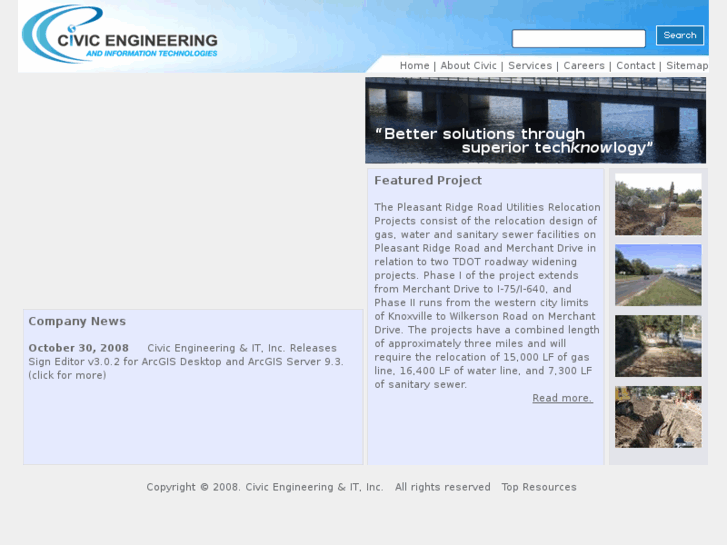Open the excavator trench project photo

(x=658, y=204)
